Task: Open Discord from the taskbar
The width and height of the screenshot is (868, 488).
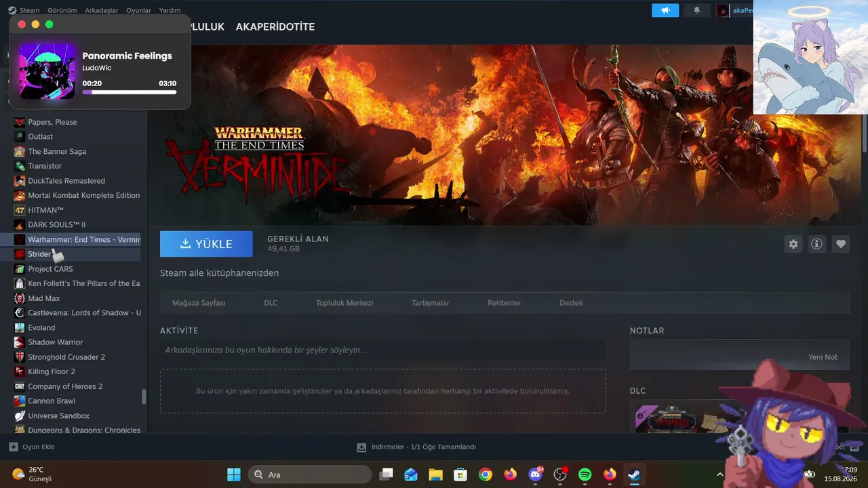Action: 535,474
